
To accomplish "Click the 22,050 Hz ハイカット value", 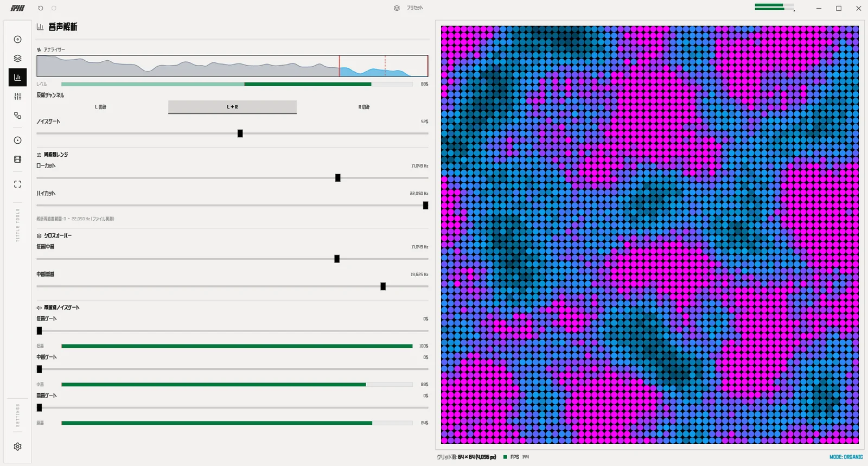I will [419, 194].
